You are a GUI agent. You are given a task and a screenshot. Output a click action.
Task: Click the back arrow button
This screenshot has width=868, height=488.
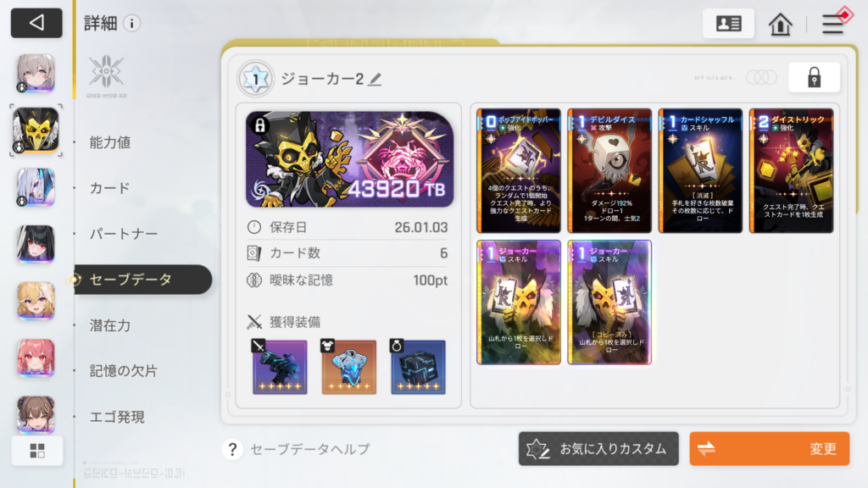pyautogui.click(x=36, y=23)
